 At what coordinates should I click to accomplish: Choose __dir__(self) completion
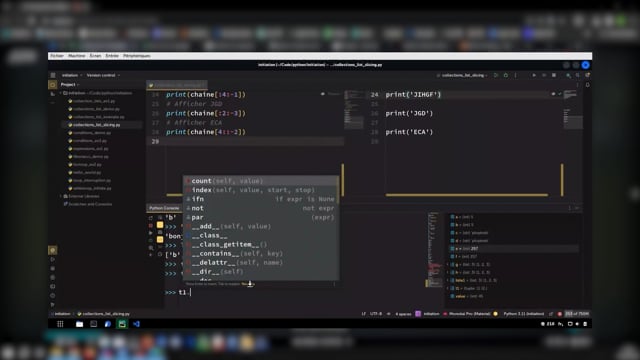coord(261,271)
